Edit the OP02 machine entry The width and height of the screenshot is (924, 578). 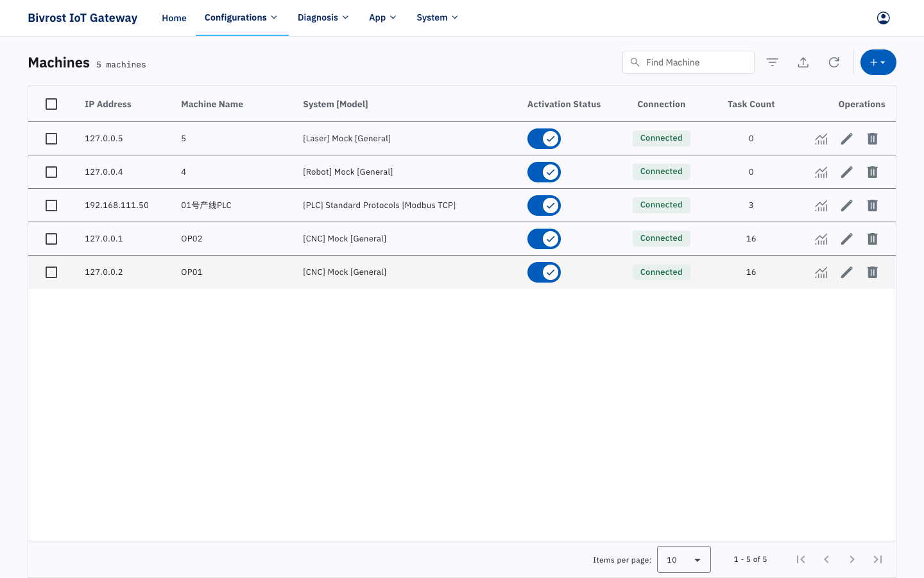(847, 239)
